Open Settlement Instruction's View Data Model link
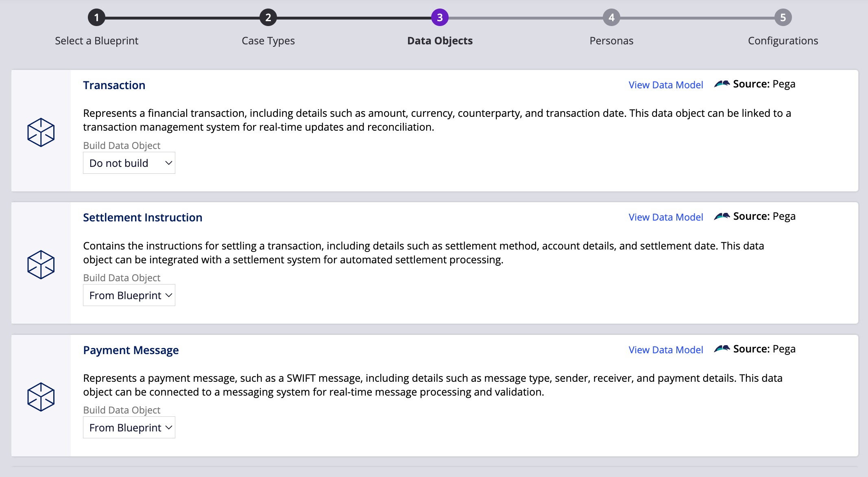The image size is (868, 477). click(x=665, y=217)
